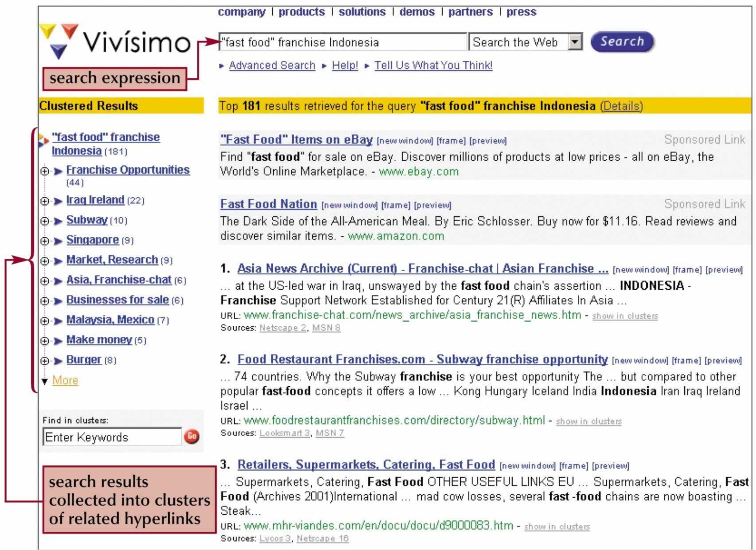Open the MSN 8 source link

pyautogui.click(x=326, y=328)
